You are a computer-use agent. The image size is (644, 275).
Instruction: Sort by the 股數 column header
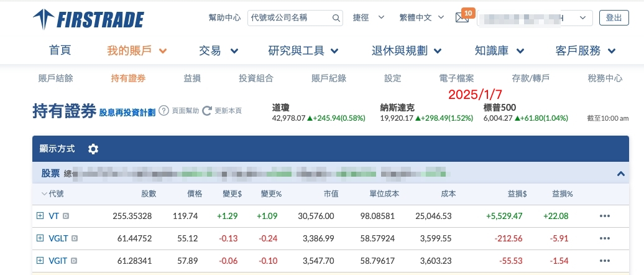(149, 194)
